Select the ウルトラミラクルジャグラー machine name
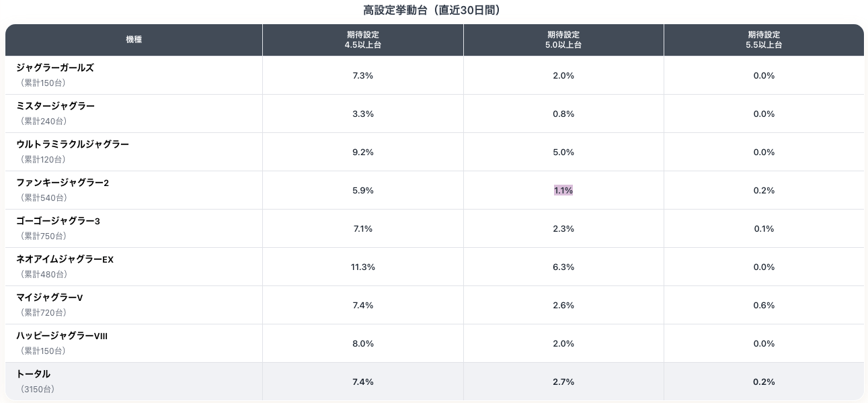 73,144
